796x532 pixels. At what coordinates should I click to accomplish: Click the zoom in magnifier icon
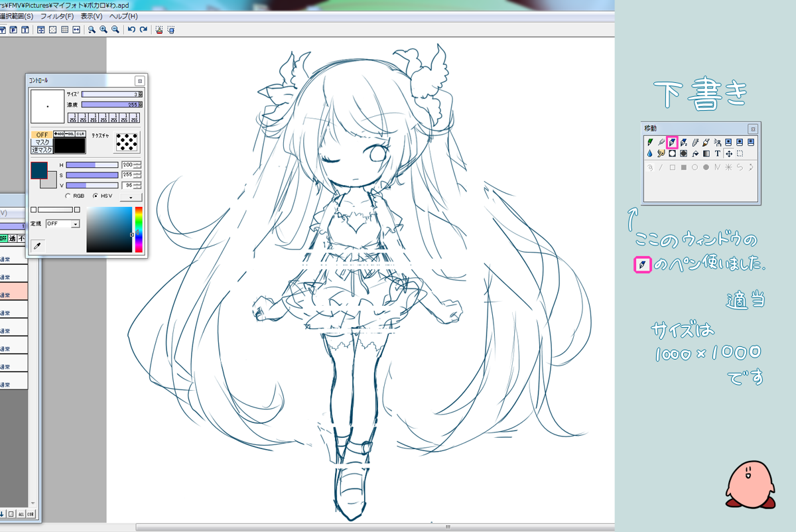pyautogui.click(x=103, y=30)
